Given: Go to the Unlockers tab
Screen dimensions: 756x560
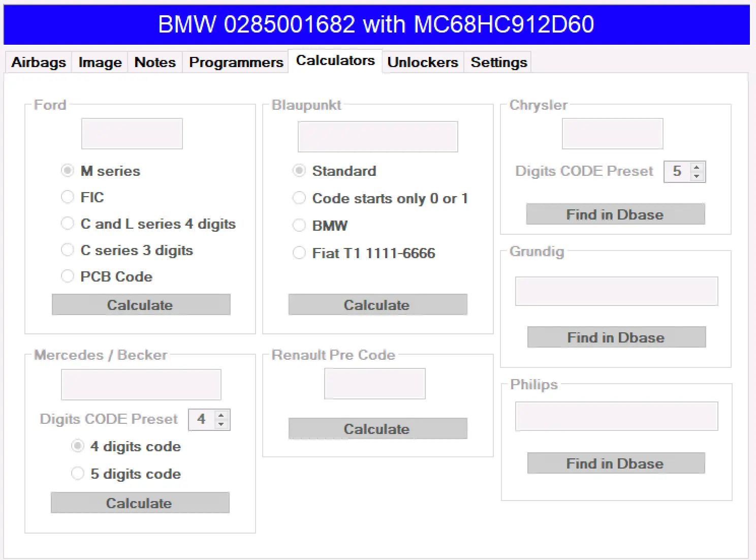Looking at the screenshot, I should coord(422,62).
